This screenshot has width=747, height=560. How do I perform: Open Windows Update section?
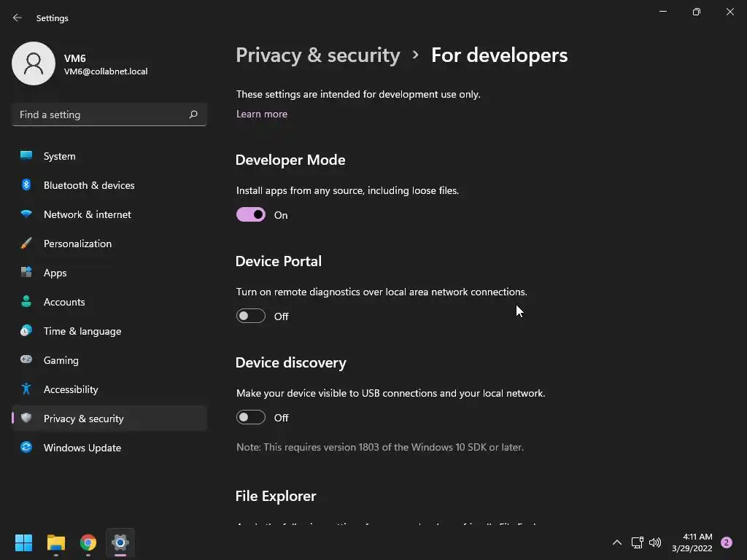point(82,448)
